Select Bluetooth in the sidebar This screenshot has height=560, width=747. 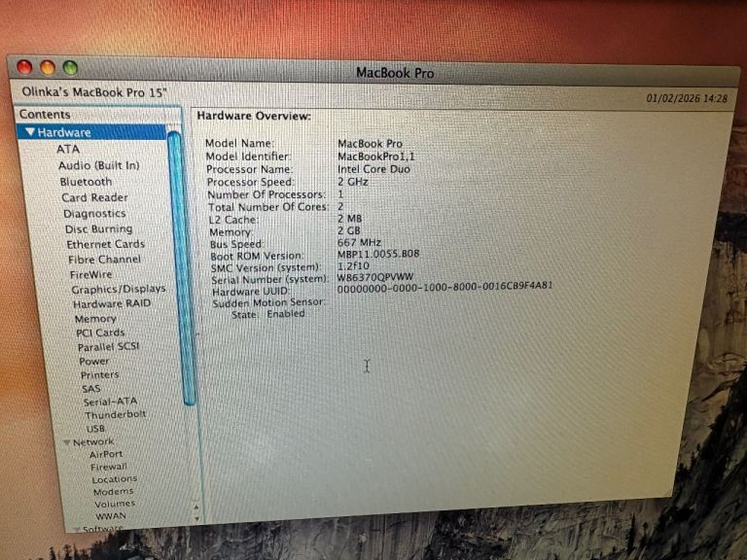(x=86, y=182)
